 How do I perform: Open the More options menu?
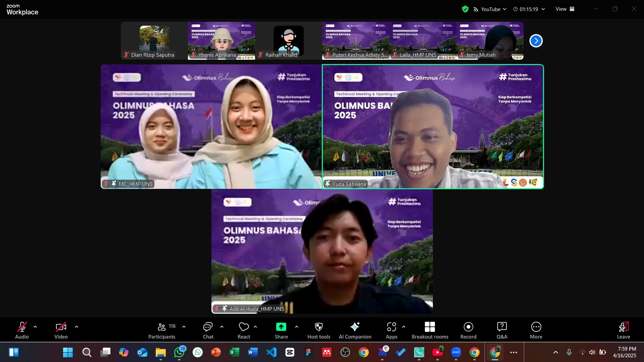click(536, 330)
